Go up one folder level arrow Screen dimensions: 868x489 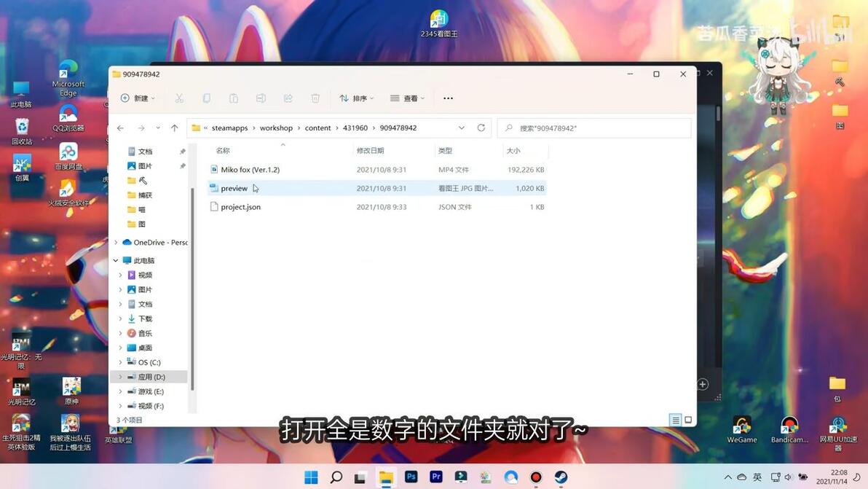pyautogui.click(x=174, y=128)
